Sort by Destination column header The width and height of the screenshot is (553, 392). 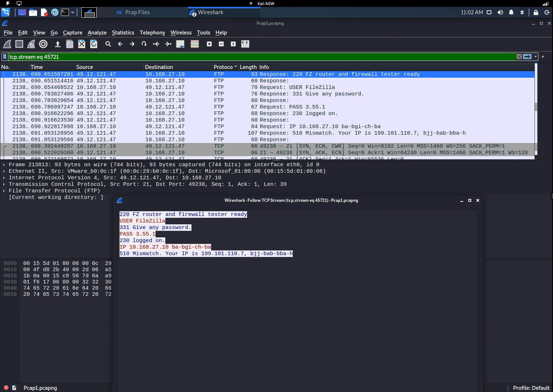[x=178, y=67]
